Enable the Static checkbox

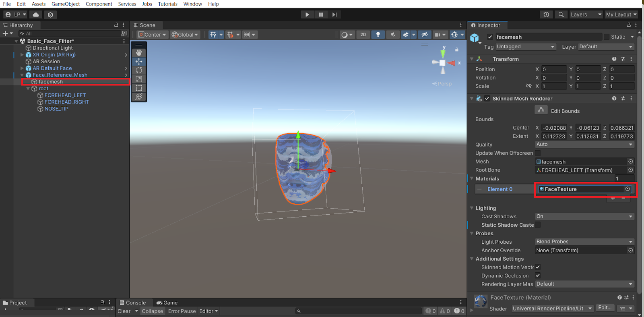[607, 37]
